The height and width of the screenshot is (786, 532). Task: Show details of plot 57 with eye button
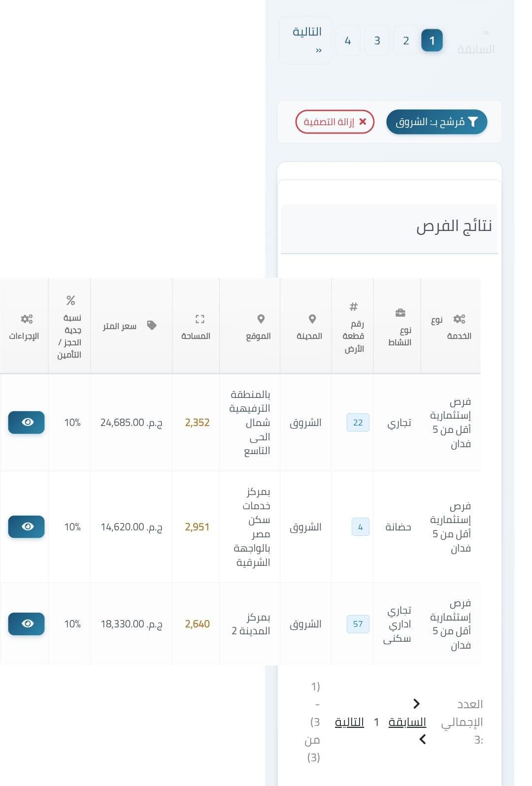[27, 623]
